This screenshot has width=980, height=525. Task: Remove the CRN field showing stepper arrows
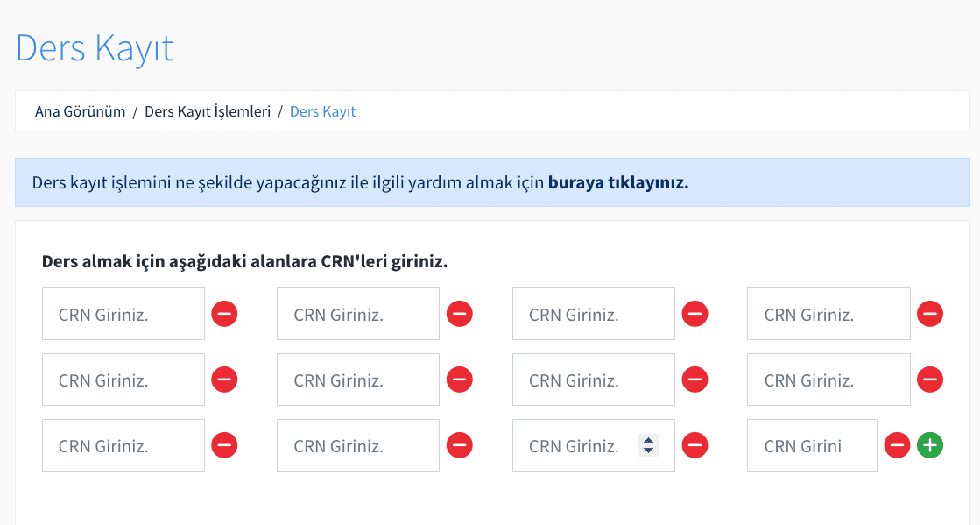[x=694, y=445]
